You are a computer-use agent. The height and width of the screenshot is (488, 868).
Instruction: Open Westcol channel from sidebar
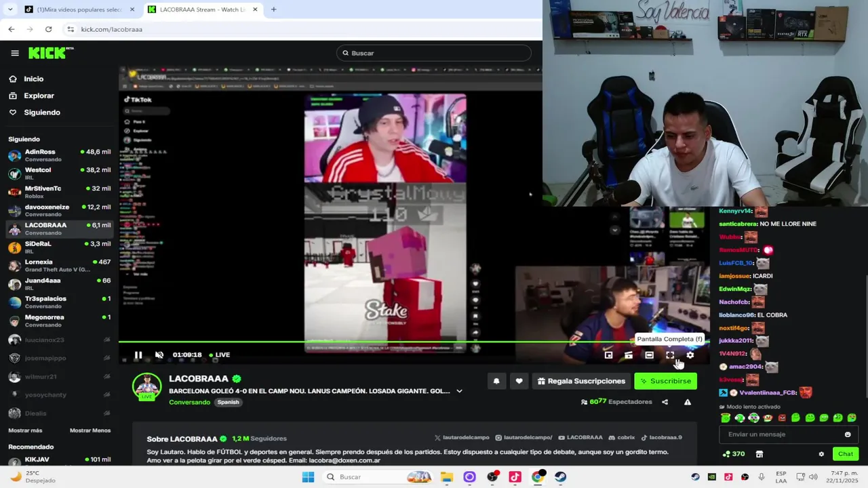click(60, 174)
